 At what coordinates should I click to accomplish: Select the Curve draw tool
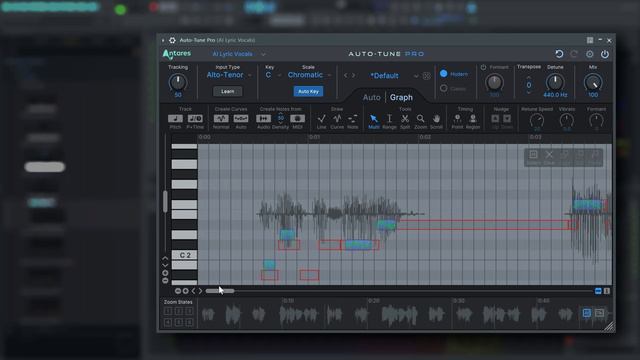(x=337, y=119)
